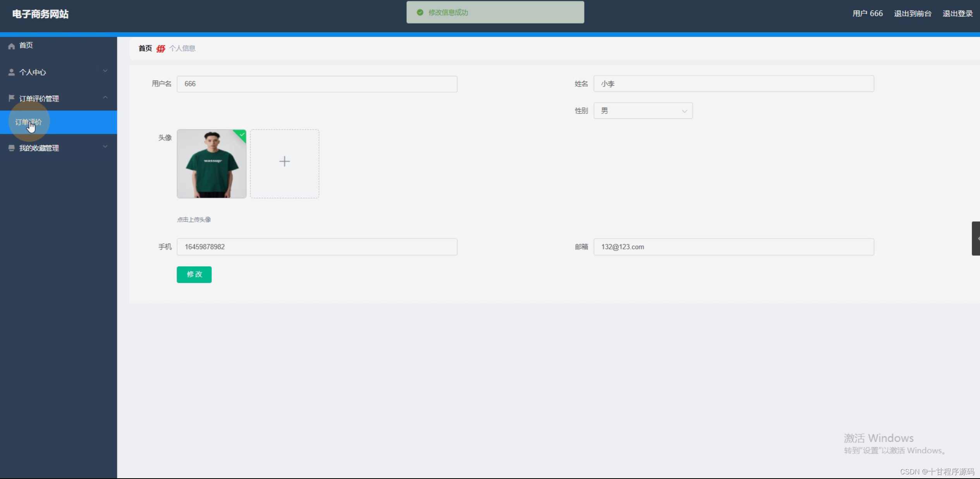Click the green 修改 button
This screenshot has height=479, width=980.
tap(194, 275)
